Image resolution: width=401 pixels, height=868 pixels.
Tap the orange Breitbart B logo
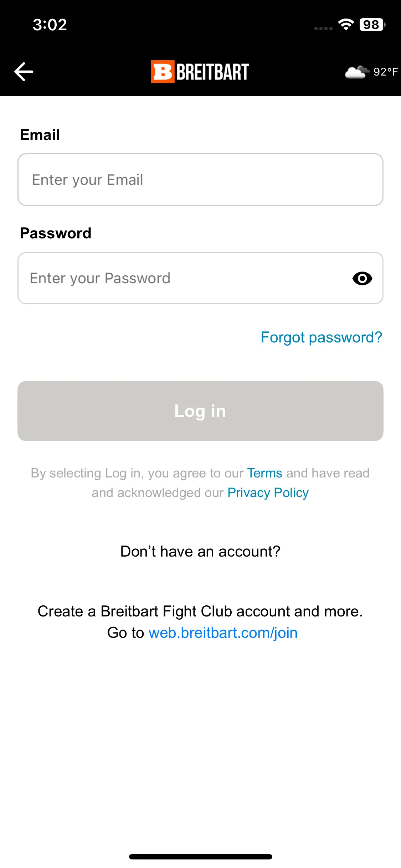pyautogui.click(x=163, y=72)
